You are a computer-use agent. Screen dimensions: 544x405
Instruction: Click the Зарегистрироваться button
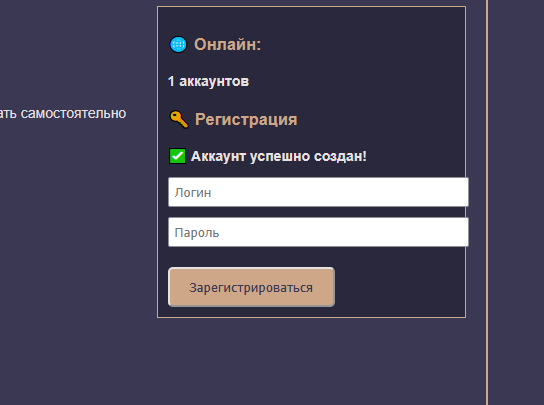[251, 287]
